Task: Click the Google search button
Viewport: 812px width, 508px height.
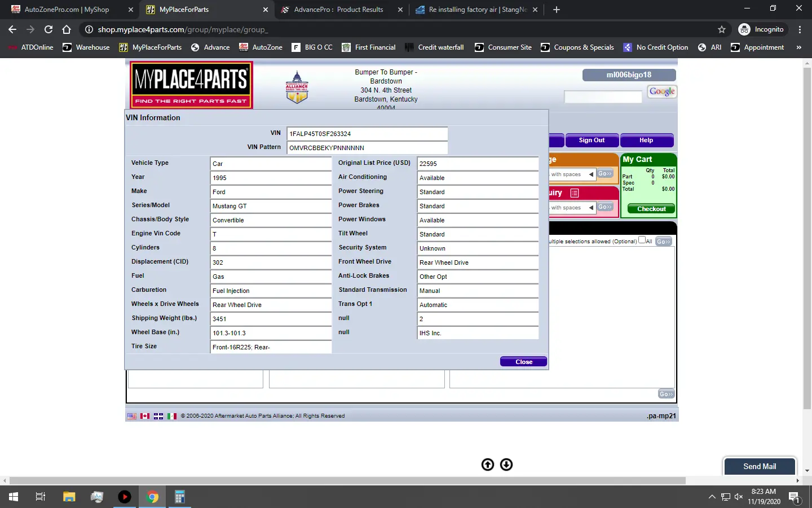Action: click(x=662, y=91)
